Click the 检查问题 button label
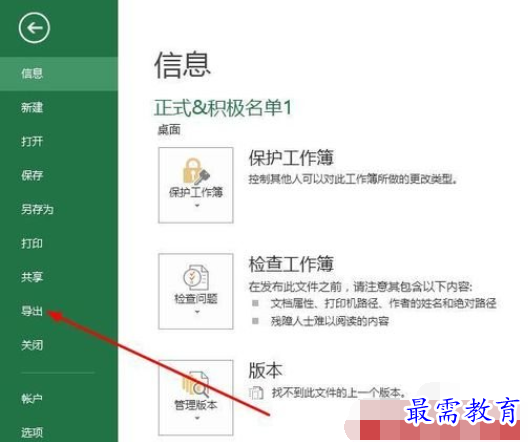The image size is (528, 442). (196, 299)
